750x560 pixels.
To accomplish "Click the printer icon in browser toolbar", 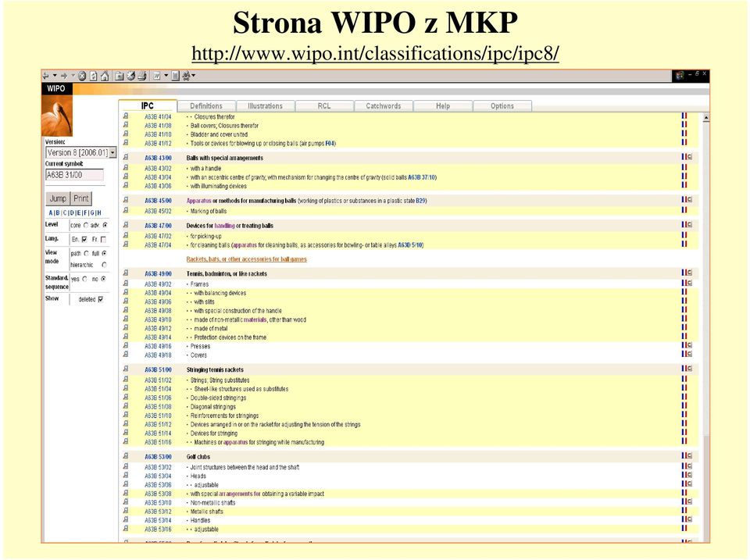I will click(142, 76).
